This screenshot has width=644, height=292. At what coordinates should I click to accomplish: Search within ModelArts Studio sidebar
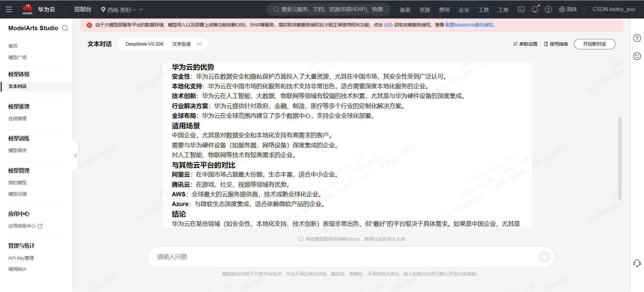[65, 28]
